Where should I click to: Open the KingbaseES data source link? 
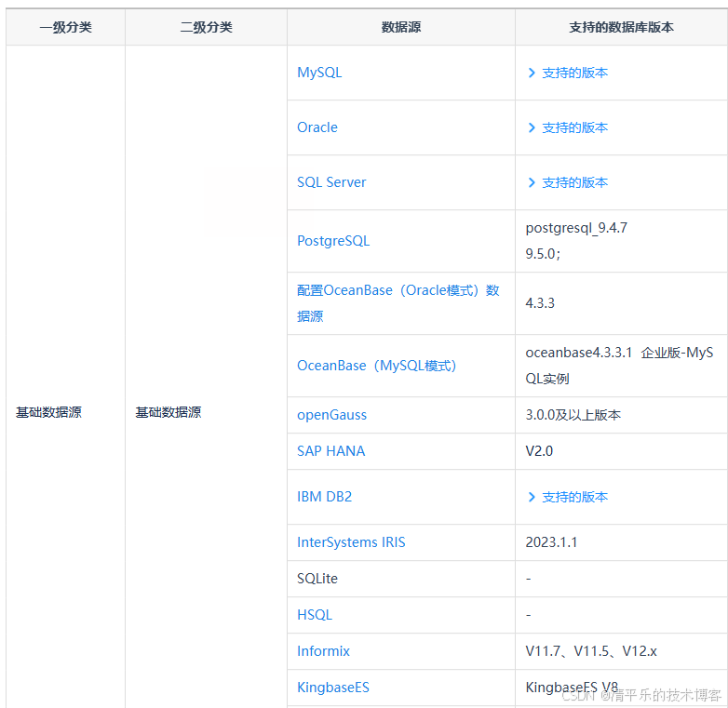tap(333, 688)
